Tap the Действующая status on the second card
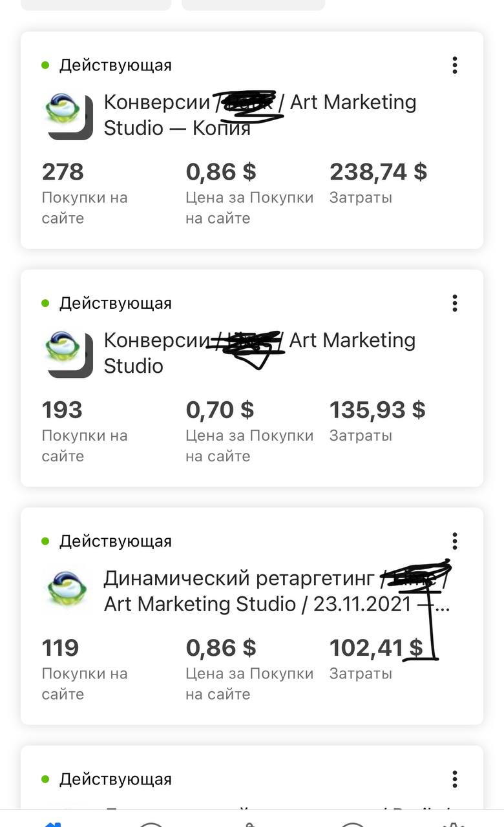The image size is (504, 827). [116, 303]
